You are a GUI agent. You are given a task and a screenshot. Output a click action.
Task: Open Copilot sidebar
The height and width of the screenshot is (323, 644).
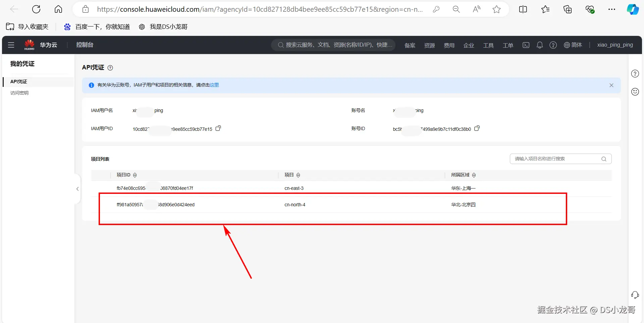coord(633,9)
